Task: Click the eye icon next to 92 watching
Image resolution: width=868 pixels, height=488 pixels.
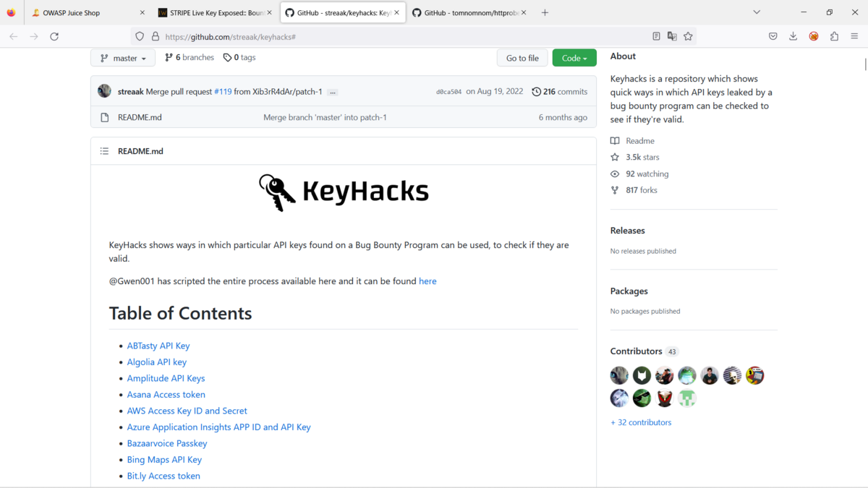Action: tap(615, 174)
